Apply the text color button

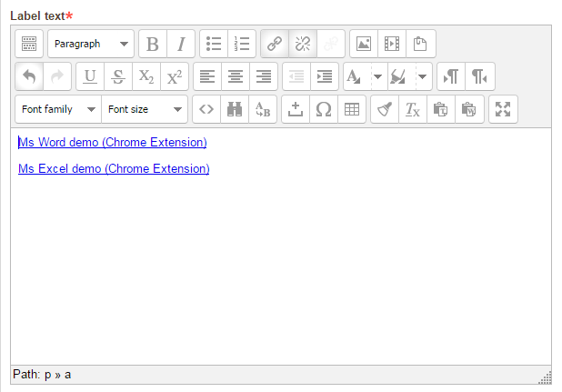357,76
